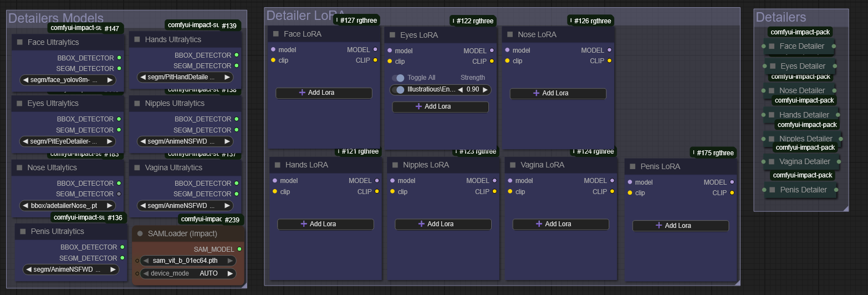Open the segm/face_yolov8m model dropdown
868x295 pixels.
[x=68, y=80]
